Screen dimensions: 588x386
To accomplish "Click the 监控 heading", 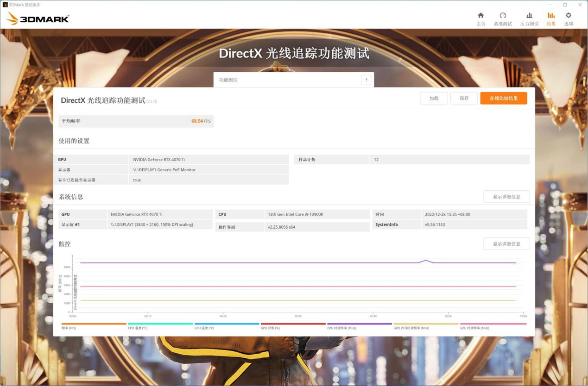I will click(x=64, y=244).
